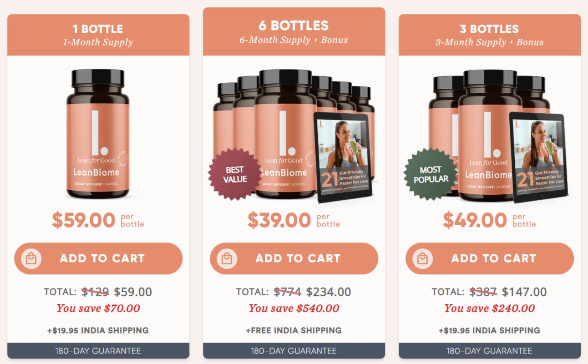Click 180-Day Guarantee bar under 3 Bottles
The width and height of the screenshot is (588, 364).
(490, 351)
